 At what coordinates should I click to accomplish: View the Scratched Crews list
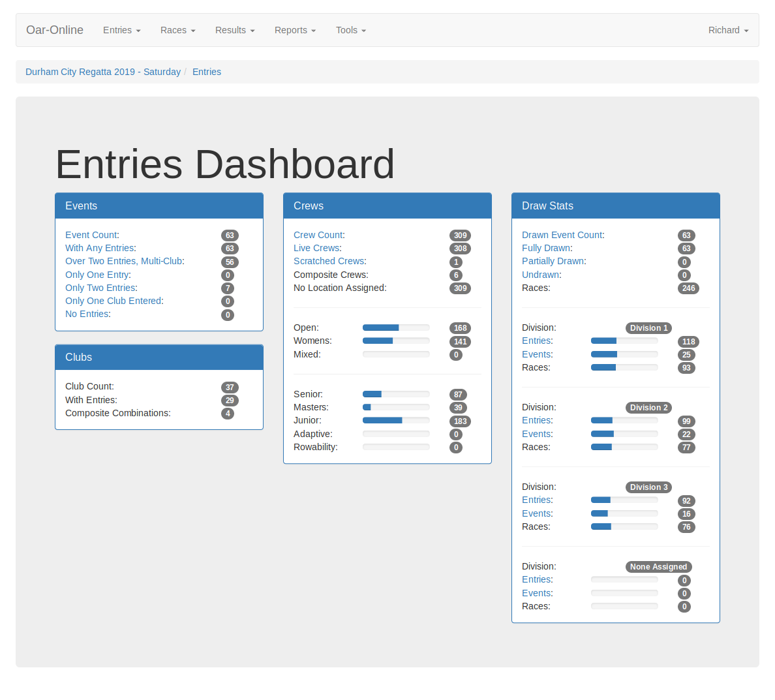(x=329, y=261)
